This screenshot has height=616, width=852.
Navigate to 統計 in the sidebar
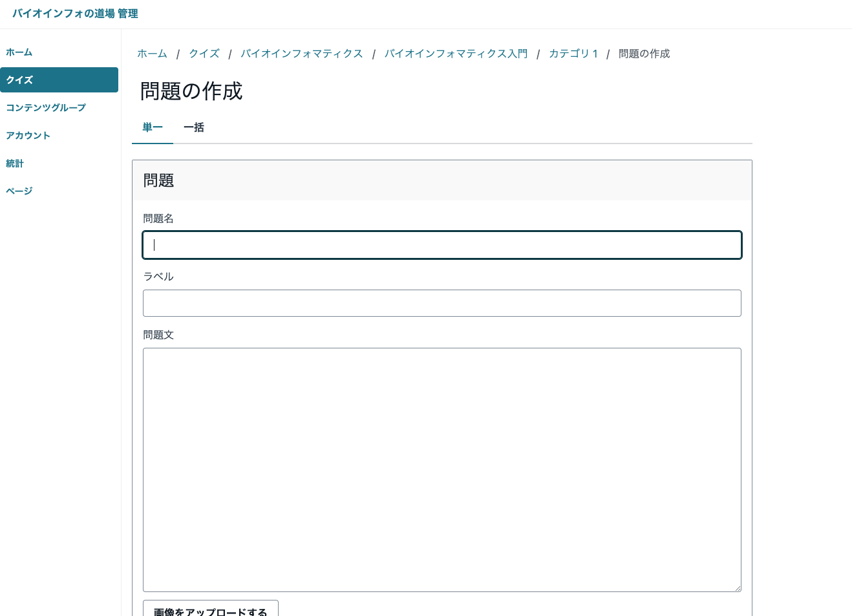[x=15, y=164]
